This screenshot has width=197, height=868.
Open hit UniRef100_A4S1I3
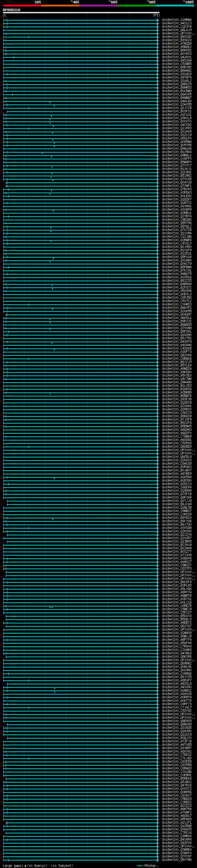coord(176,23)
